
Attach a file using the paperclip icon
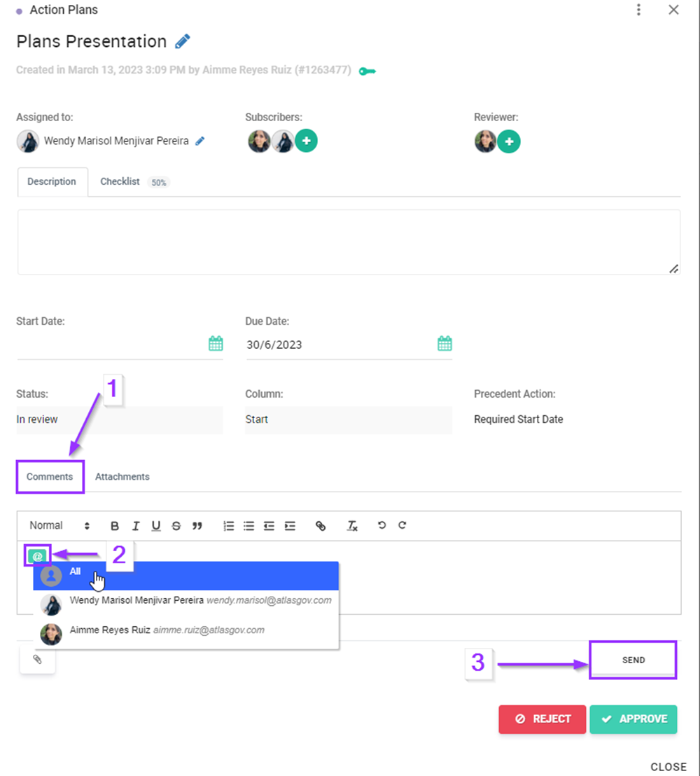[36, 658]
